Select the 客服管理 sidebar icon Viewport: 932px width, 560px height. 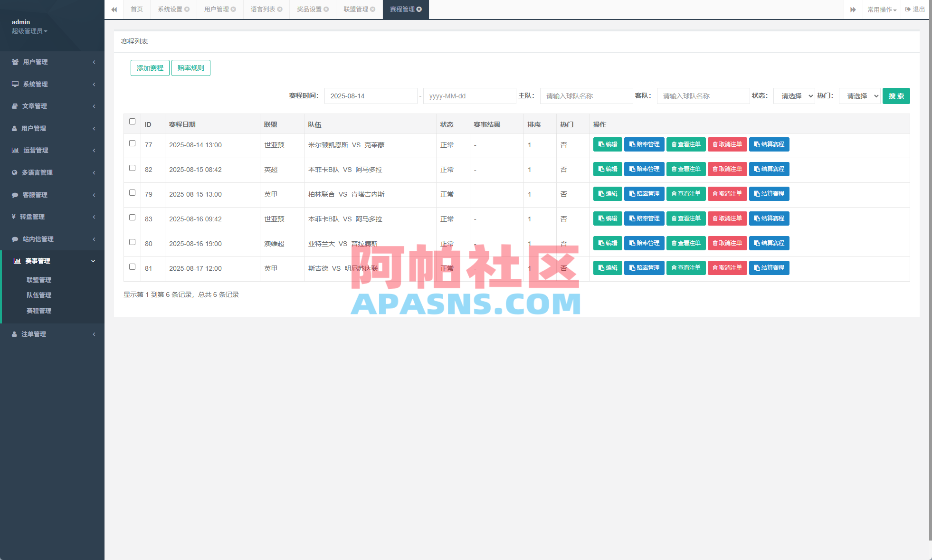(x=14, y=195)
